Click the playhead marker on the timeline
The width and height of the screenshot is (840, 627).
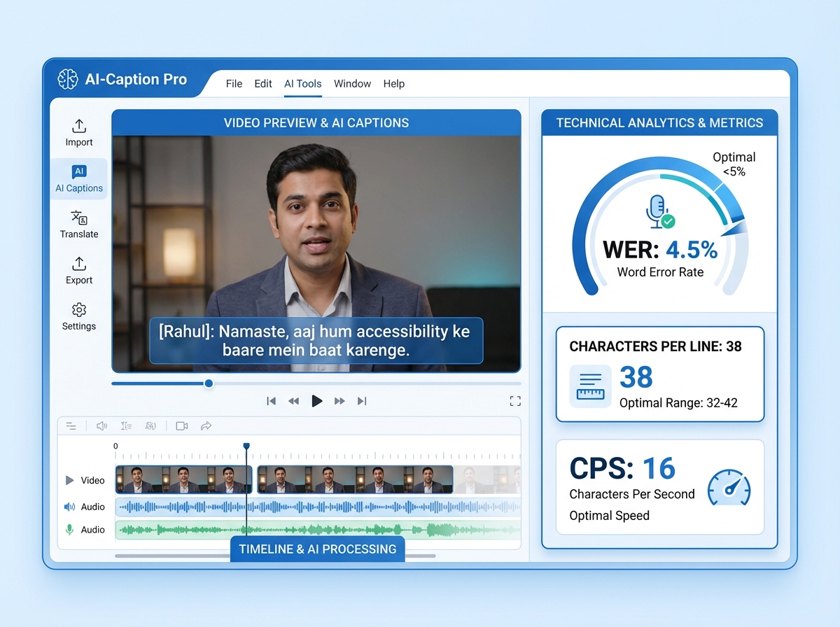point(246,445)
